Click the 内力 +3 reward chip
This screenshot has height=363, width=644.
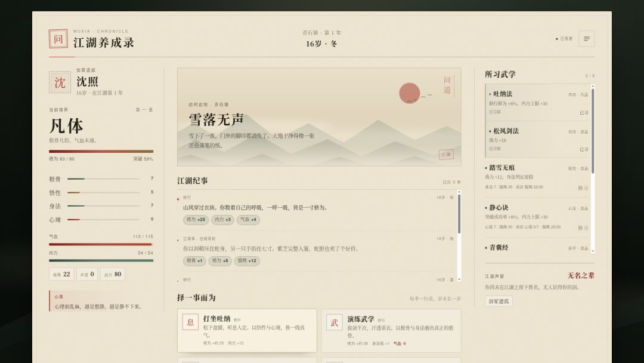[x=222, y=220]
